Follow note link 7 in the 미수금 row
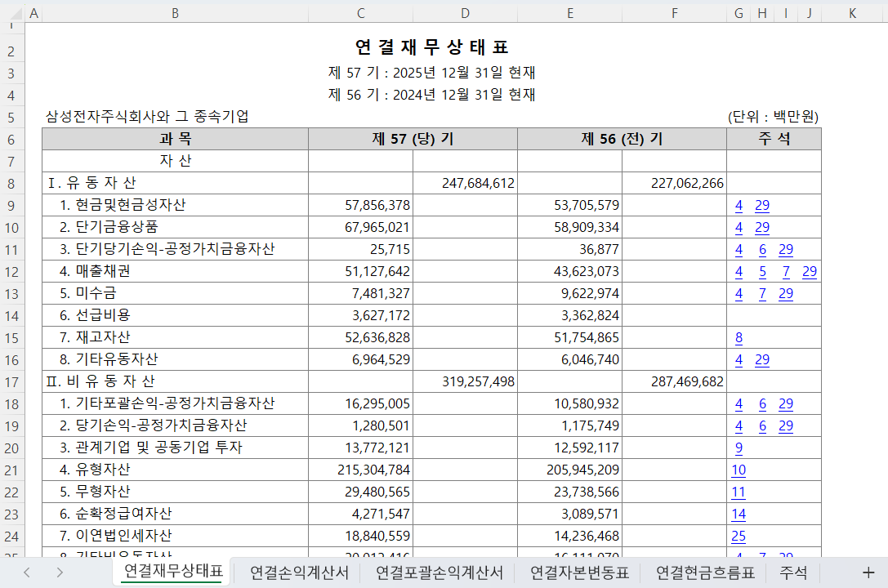The width and height of the screenshot is (888, 588). pos(762,294)
